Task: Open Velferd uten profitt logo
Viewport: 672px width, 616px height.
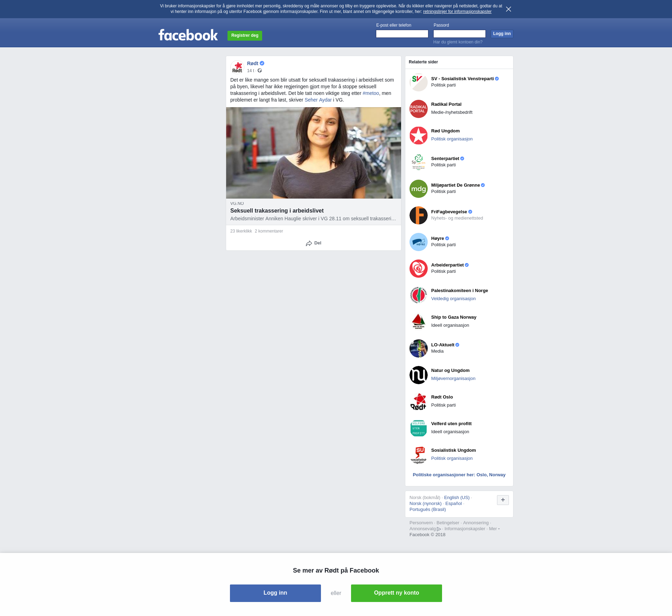Action: [419, 428]
